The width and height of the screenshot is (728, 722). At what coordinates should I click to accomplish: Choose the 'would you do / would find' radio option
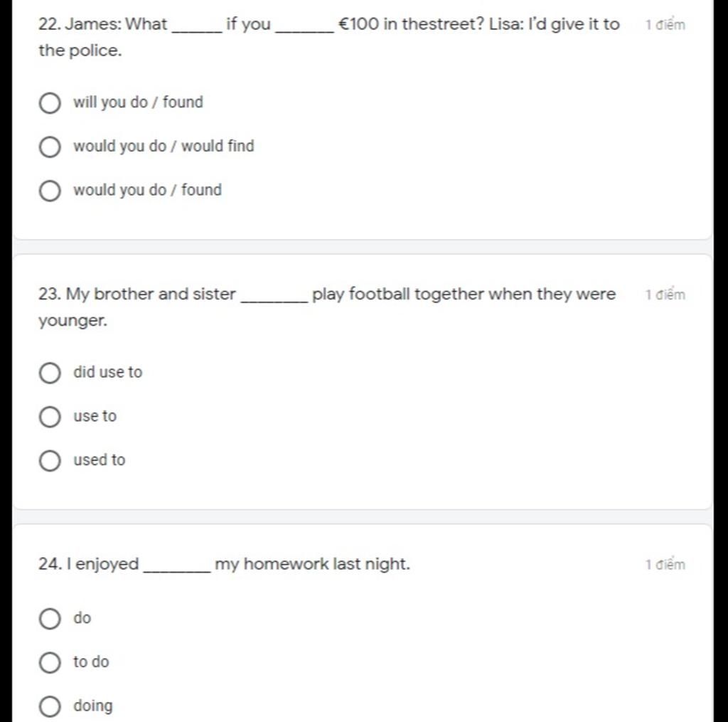point(49,147)
